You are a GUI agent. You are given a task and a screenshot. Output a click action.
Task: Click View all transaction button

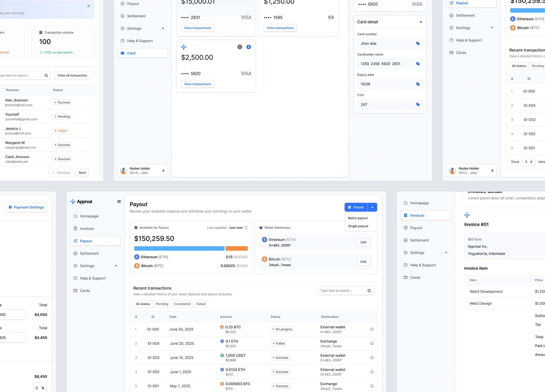tap(72, 75)
